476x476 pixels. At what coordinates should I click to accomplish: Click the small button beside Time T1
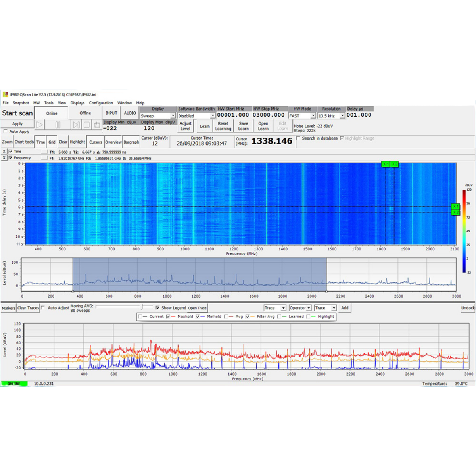[x=44, y=152]
